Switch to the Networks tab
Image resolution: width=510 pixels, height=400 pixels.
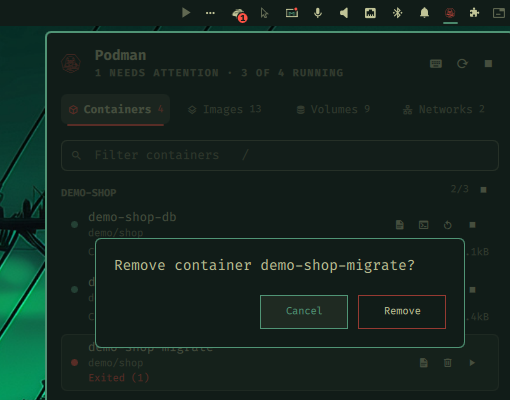pyautogui.click(x=443, y=109)
